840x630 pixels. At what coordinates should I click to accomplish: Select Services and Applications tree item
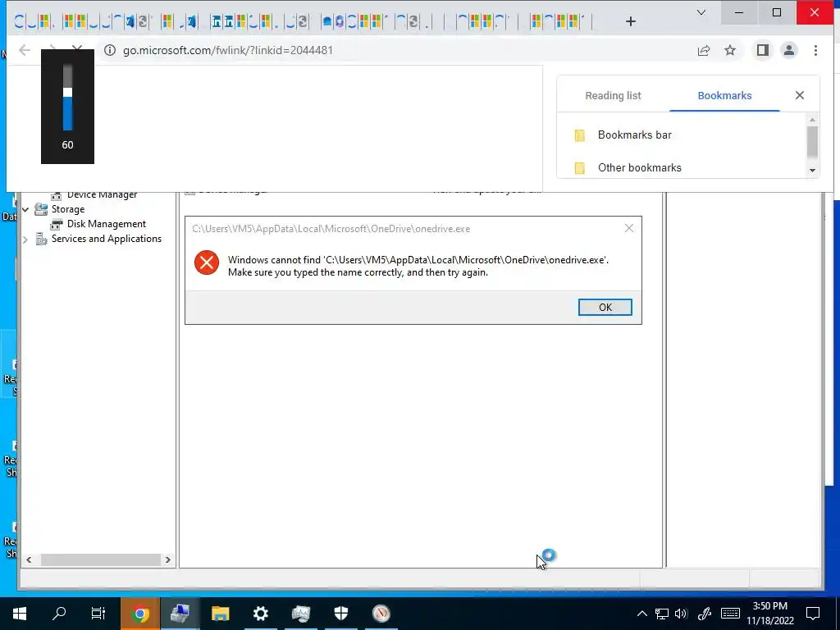(x=106, y=239)
